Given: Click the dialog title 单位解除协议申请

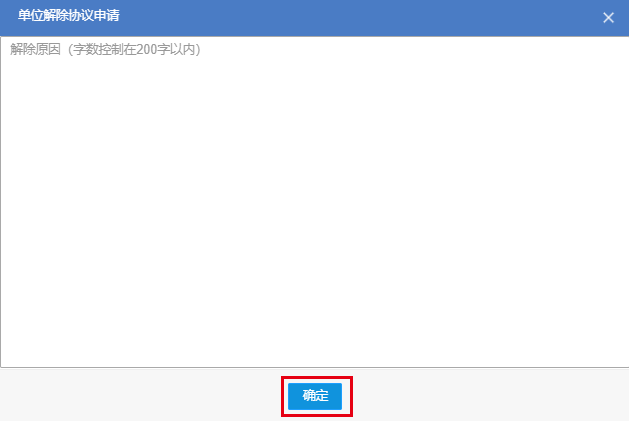Looking at the screenshot, I should [x=69, y=16].
